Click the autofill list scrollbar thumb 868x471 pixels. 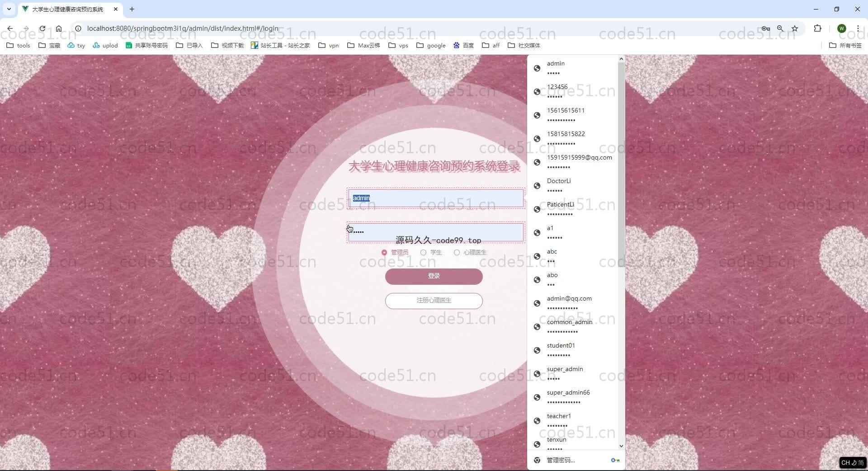(621, 165)
